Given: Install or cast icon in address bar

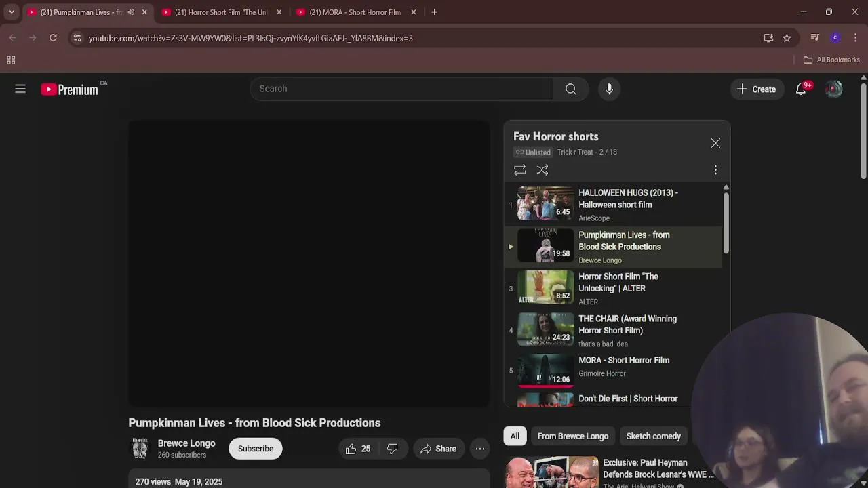Looking at the screenshot, I should (768, 38).
